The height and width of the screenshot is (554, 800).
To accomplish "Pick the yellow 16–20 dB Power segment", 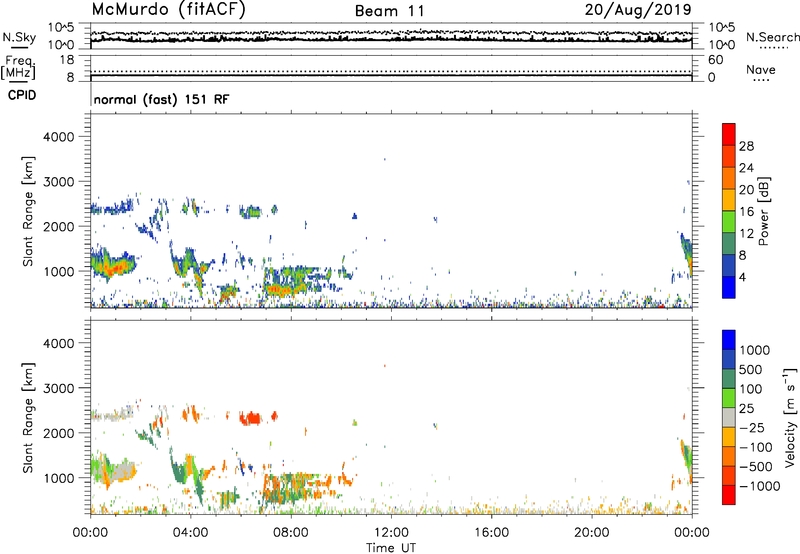I will [x=729, y=200].
